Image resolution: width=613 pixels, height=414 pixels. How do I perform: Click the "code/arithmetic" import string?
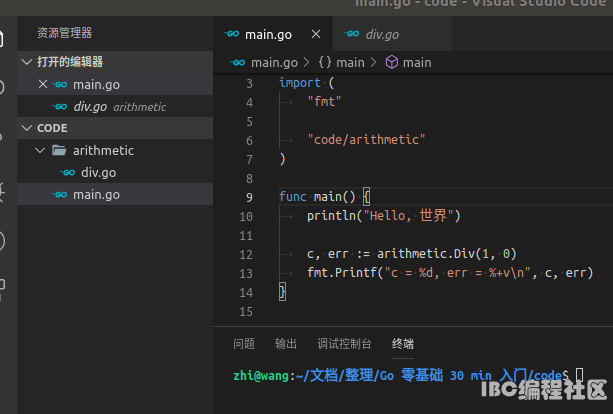(x=366, y=140)
